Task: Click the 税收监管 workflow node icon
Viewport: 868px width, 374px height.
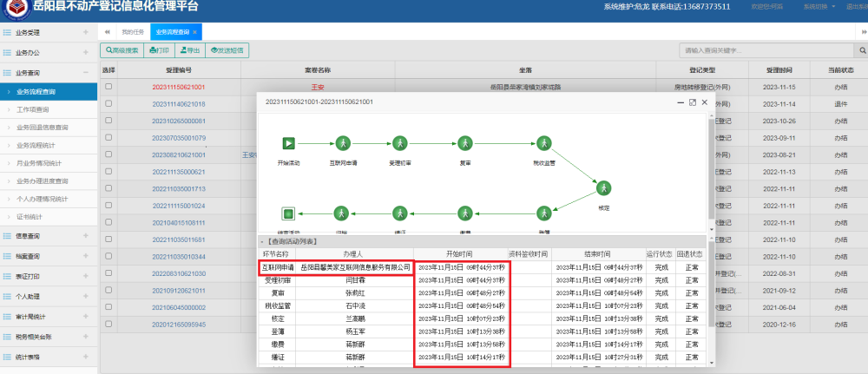Action: pyautogui.click(x=543, y=143)
